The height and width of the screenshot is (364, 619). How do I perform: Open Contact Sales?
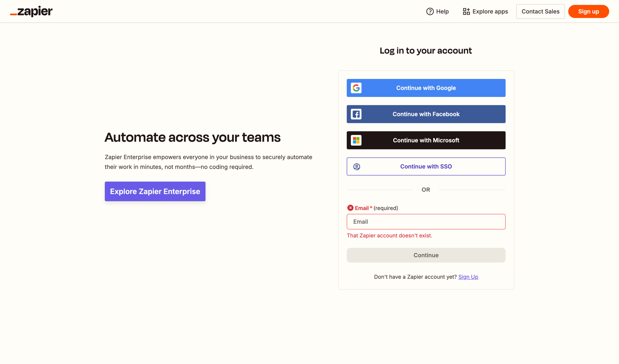pyautogui.click(x=540, y=11)
